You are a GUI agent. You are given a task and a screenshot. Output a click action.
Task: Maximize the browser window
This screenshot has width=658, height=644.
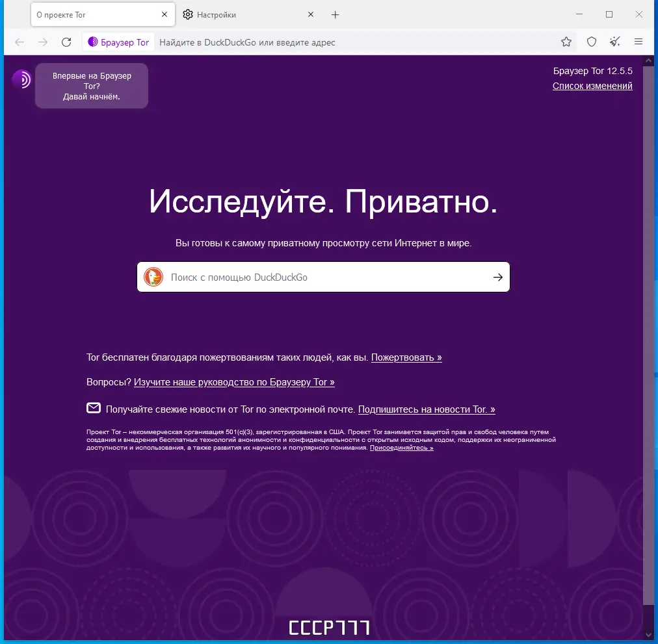pos(609,14)
